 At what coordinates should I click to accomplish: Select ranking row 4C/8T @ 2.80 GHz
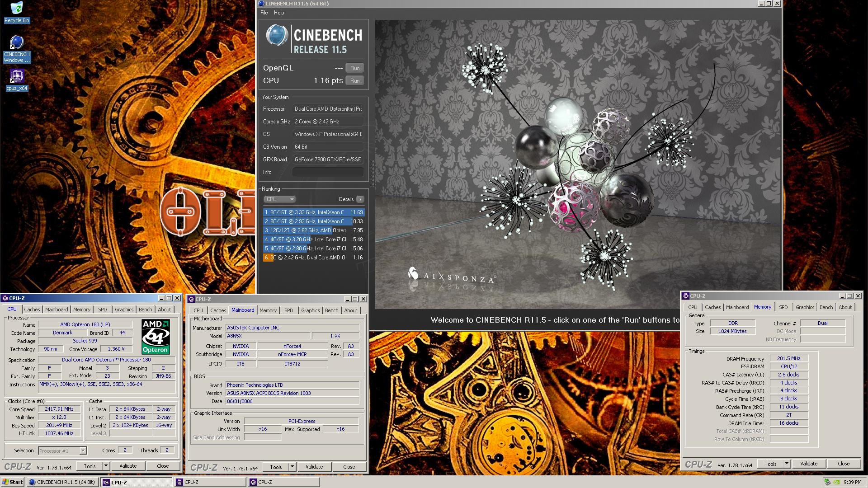pyautogui.click(x=314, y=249)
